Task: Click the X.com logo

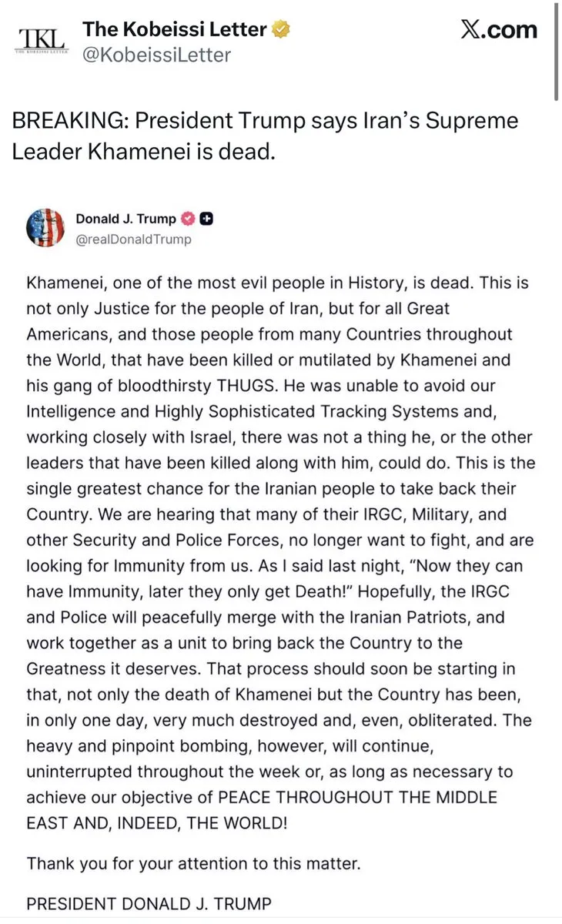Action: 498,30
